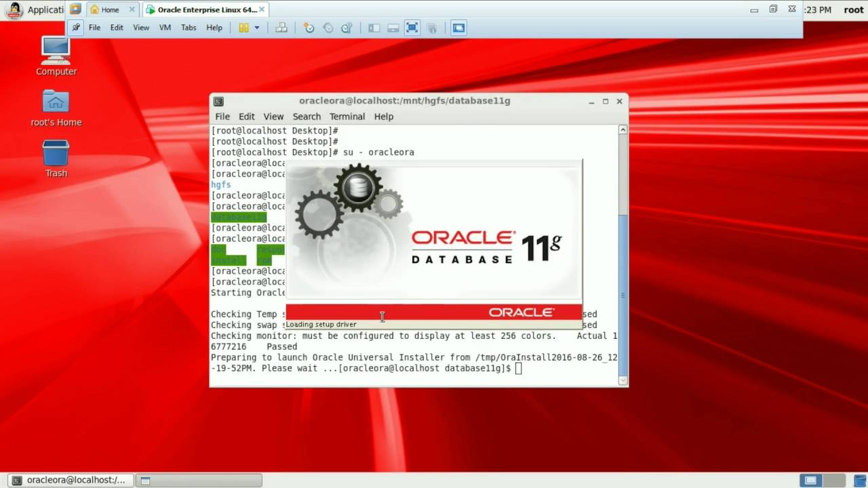Image resolution: width=868 pixels, height=488 pixels.
Task: Click the clock in top panel
Action: (817, 9)
